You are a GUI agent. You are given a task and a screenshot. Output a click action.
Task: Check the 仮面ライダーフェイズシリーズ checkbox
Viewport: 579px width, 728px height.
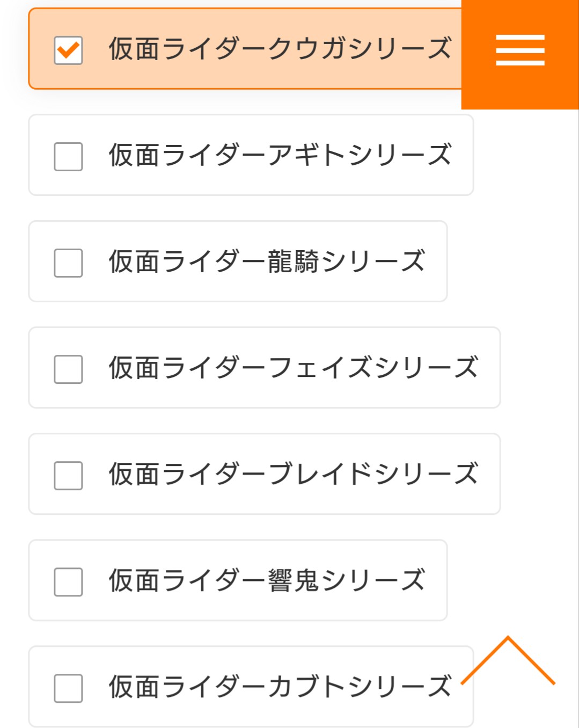point(68,369)
